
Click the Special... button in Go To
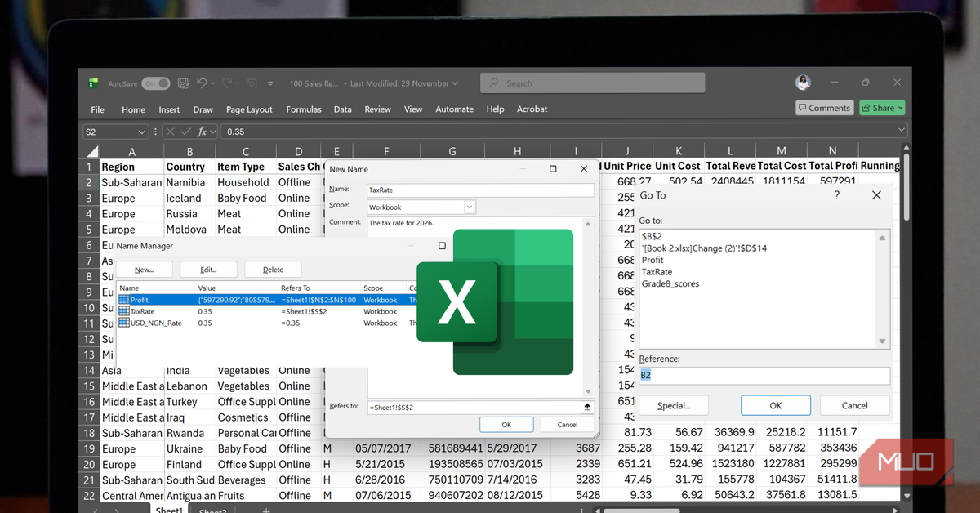point(673,405)
